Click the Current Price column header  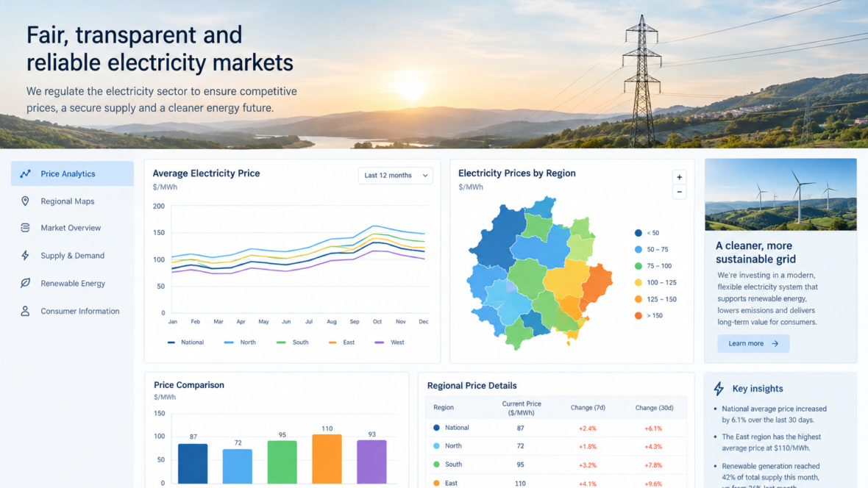[x=522, y=409]
